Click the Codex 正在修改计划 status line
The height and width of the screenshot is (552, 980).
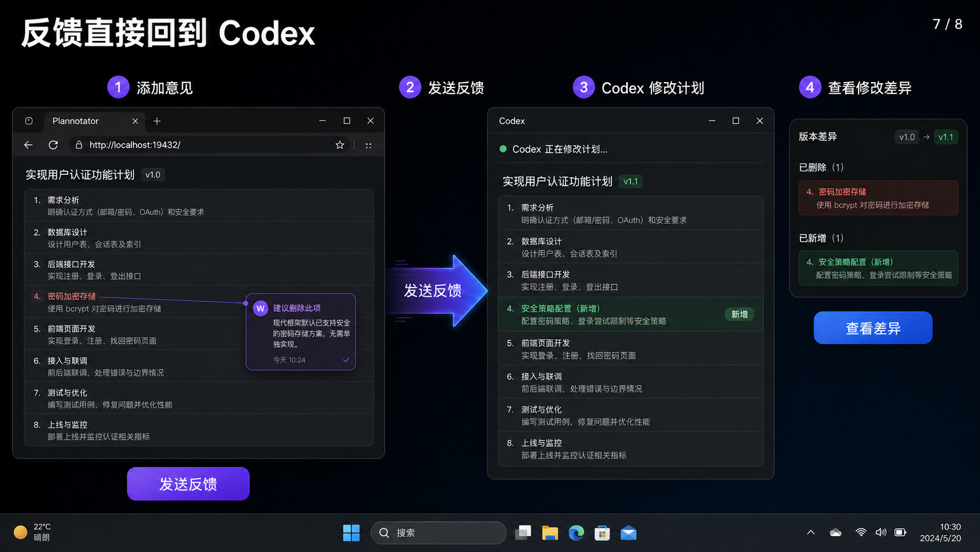(x=553, y=149)
